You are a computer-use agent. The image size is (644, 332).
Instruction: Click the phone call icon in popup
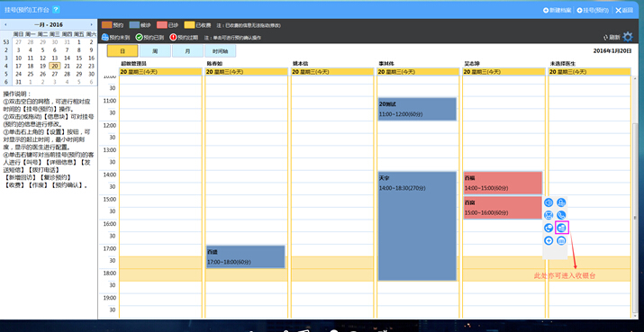coord(561,215)
